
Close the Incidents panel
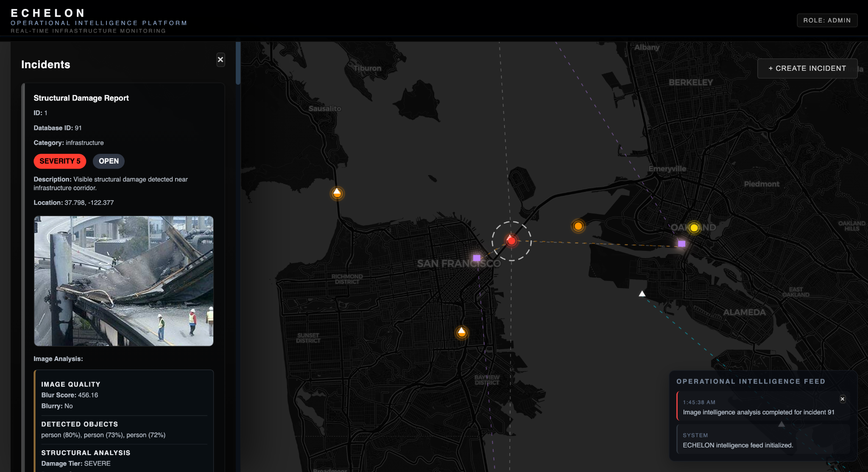(220, 60)
